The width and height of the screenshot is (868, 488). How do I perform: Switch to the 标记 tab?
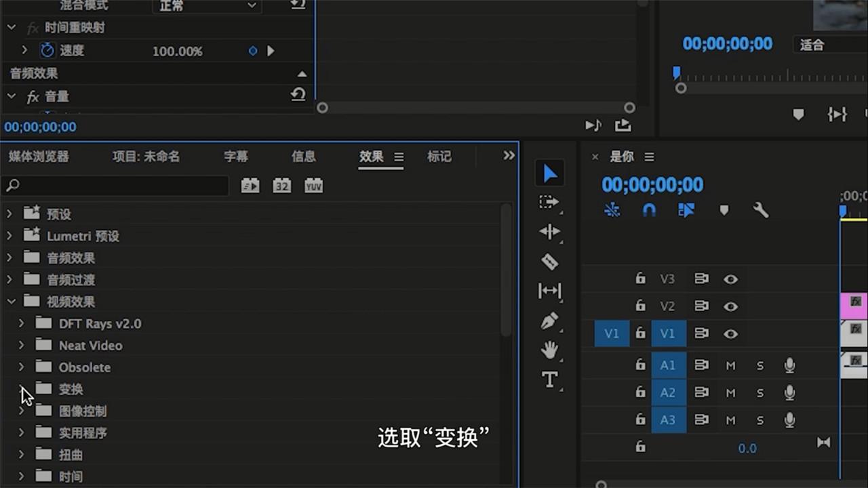[x=439, y=157]
